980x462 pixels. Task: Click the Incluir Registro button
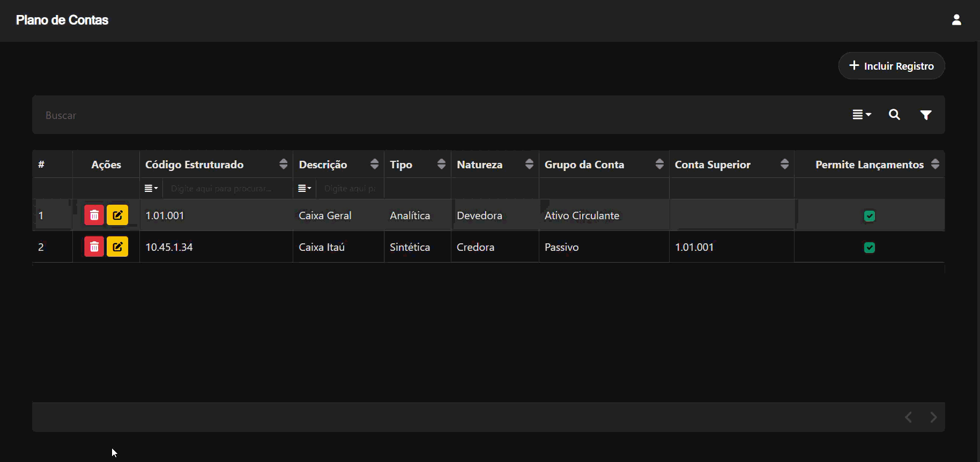892,66
